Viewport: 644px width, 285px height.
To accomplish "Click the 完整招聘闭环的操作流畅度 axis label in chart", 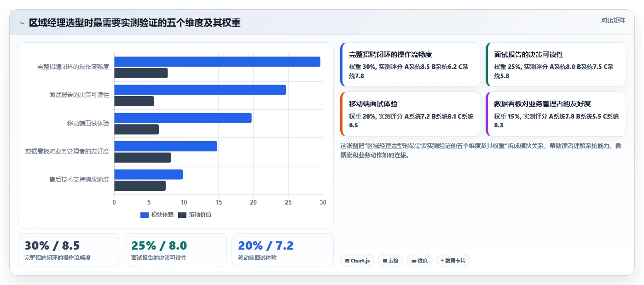I will coord(73,67).
